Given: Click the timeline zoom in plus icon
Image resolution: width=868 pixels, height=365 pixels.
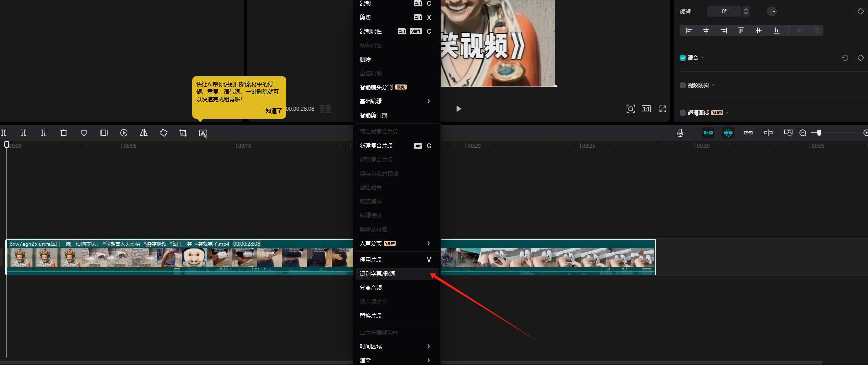Looking at the screenshot, I should tap(866, 133).
